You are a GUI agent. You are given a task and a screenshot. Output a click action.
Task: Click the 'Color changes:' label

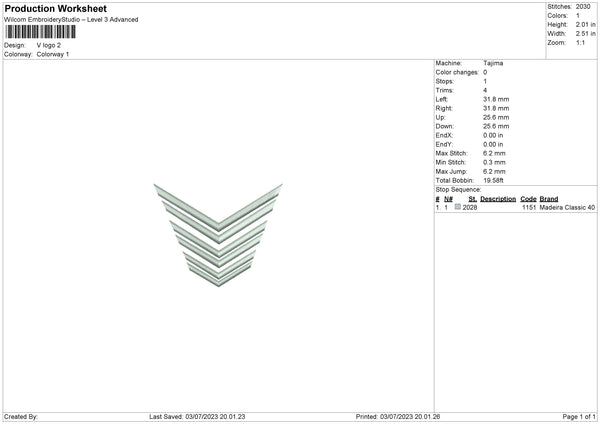pyautogui.click(x=457, y=72)
